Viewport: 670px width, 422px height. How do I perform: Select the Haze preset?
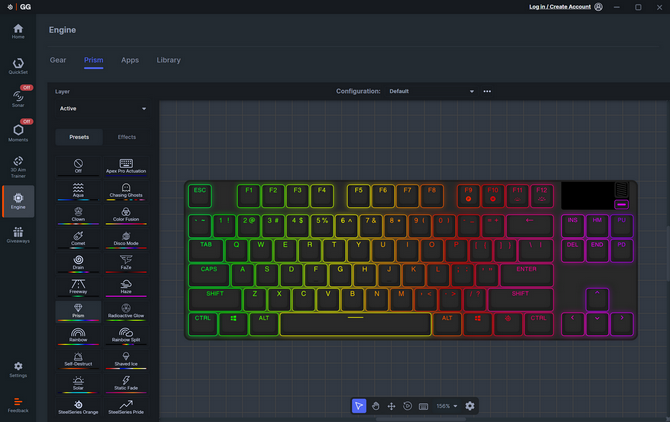(x=126, y=287)
